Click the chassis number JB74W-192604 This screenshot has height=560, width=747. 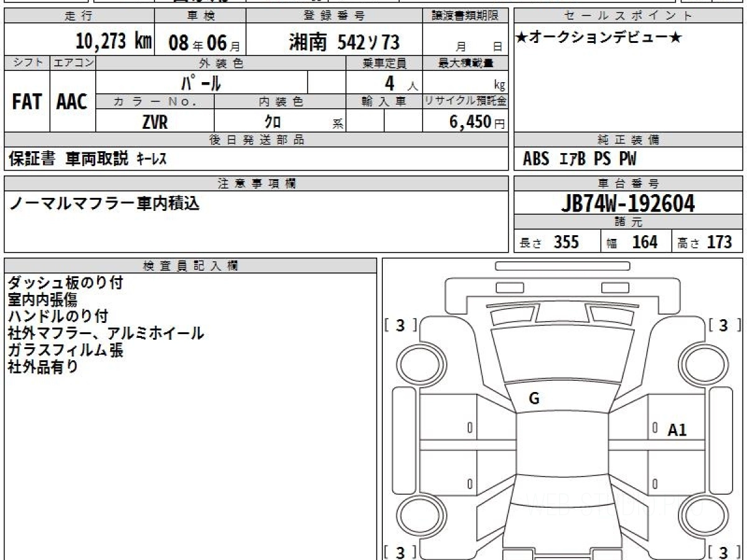pos(628,203)
